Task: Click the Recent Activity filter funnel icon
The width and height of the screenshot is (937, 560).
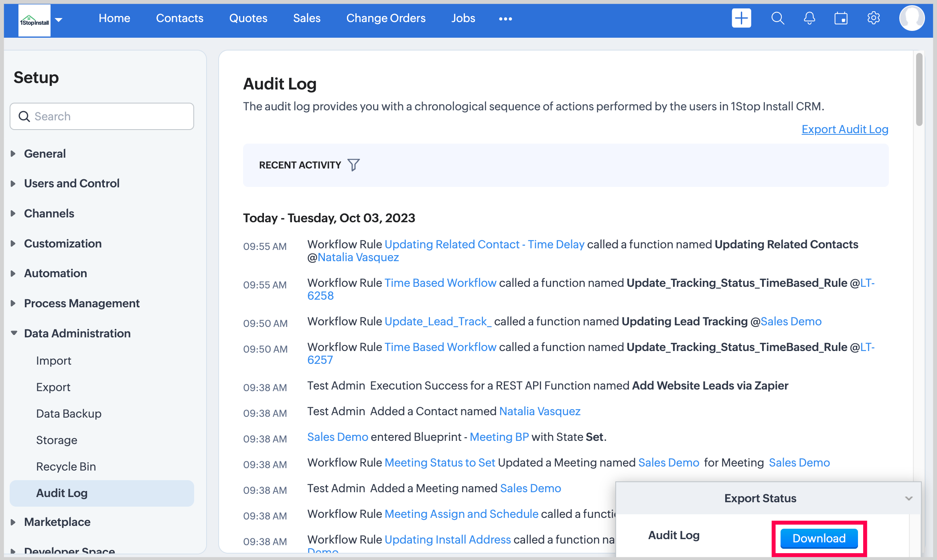Action: pos(353,165)
